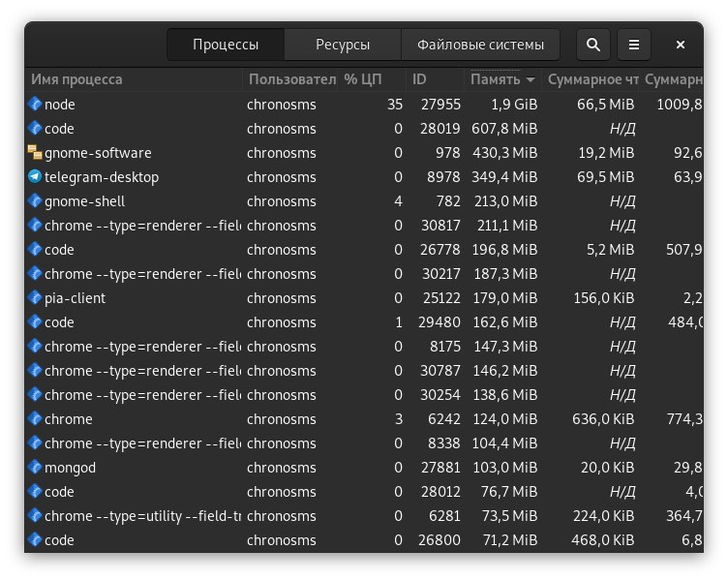Click memory value 607,8 MiB
The image size is (728, 580).
504,129
